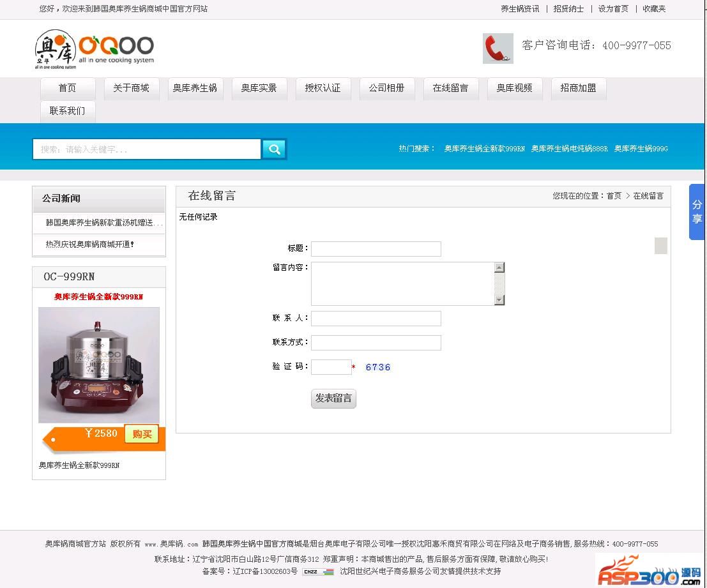Click the ￥2580 price tag
The height and width of the screenshot is (588, 707).
[101, 433]
